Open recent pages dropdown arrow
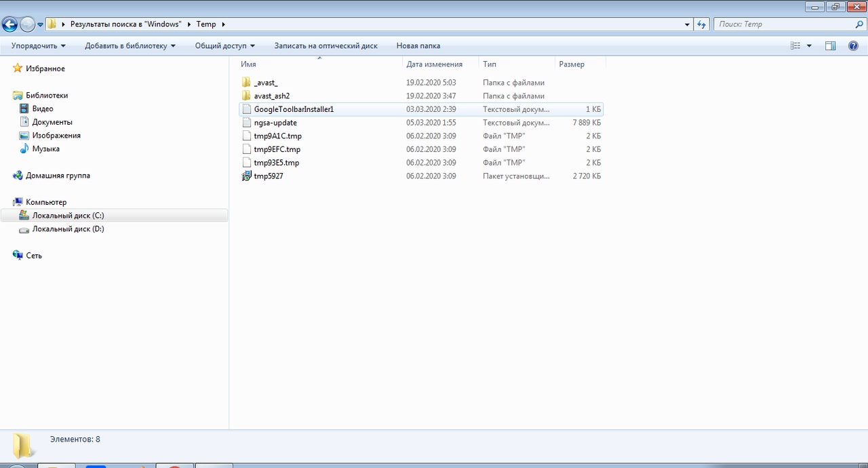 [40, 24]
